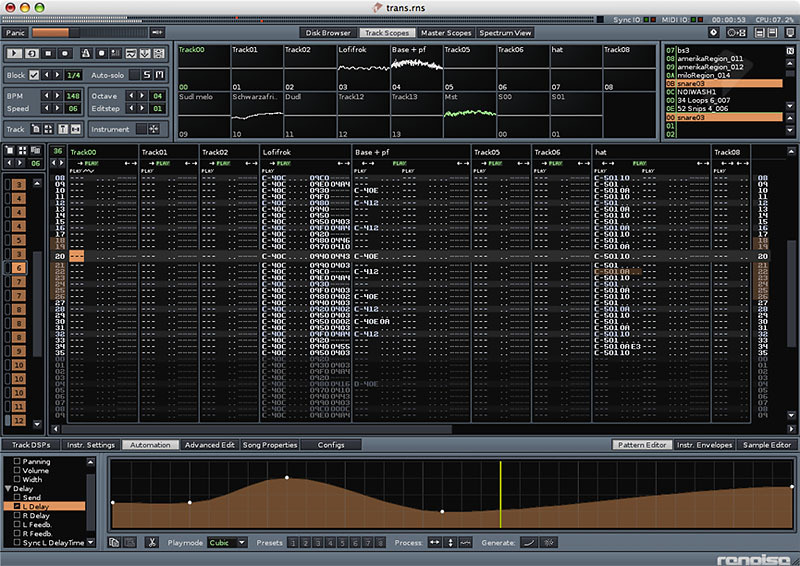This screenshot has width=800, height=566.
Task: Click the Record button in transport
Action: point(64,52)
